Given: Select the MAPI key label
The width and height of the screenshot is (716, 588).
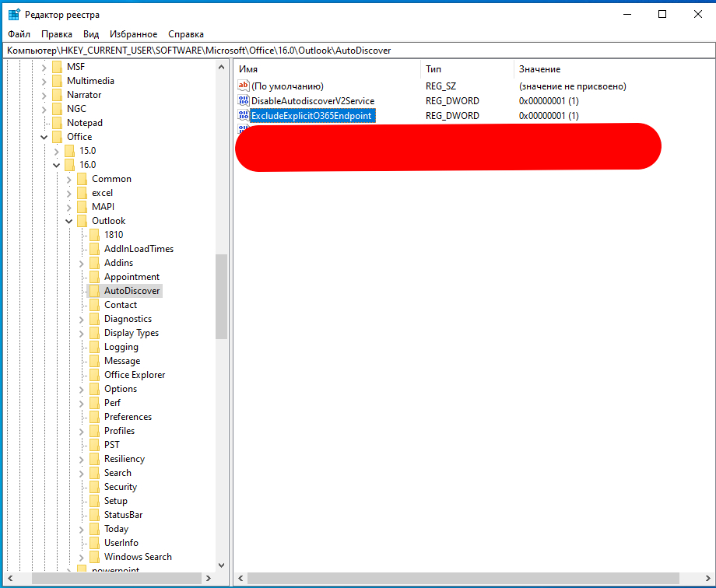Looking at the screenshot, I should click(103, 207).
